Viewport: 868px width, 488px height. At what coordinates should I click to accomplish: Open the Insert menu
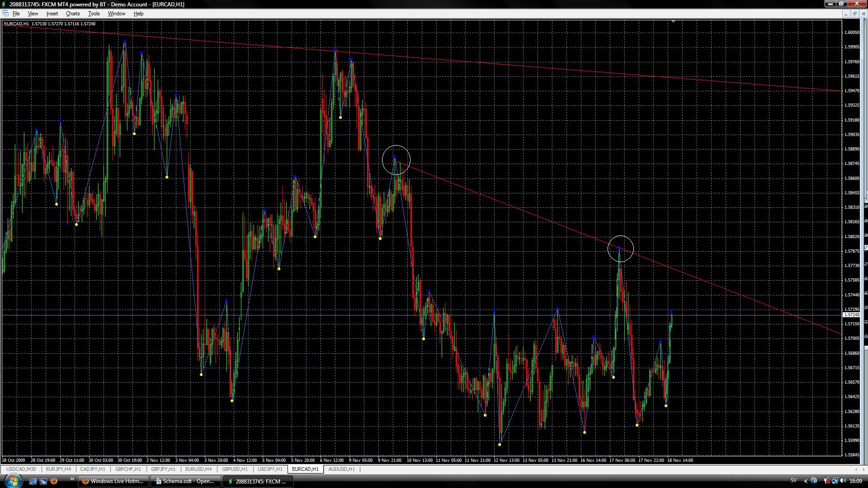pyautogui.click(x=52, y=14)
